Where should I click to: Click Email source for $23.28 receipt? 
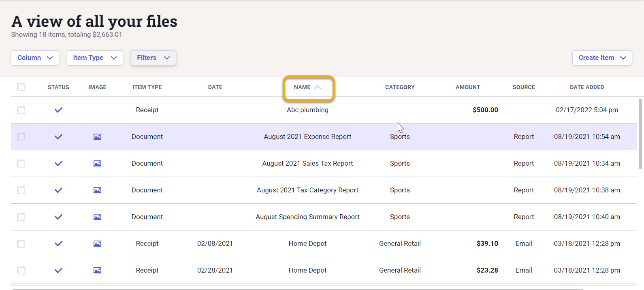pos(524,270)
